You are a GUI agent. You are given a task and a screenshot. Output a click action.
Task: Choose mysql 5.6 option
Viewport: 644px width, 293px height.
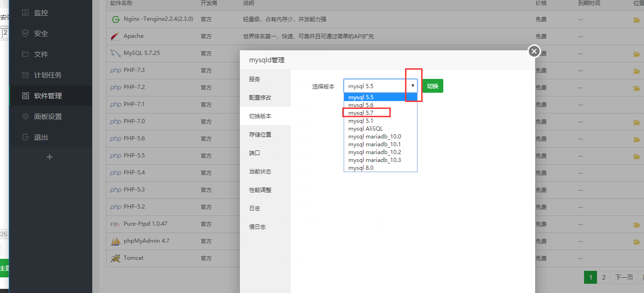pos(381,105)
